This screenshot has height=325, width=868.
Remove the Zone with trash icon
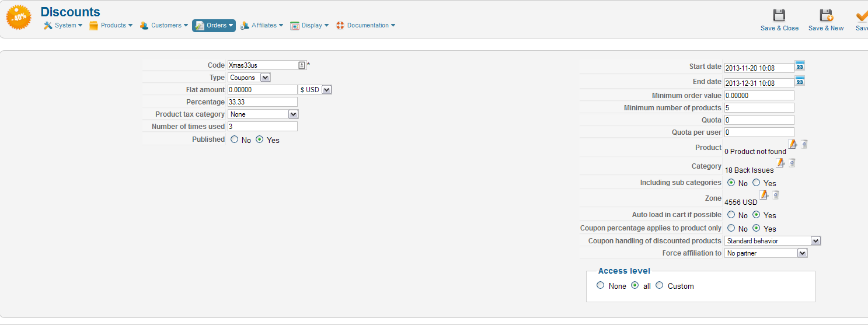click(775, 195)
